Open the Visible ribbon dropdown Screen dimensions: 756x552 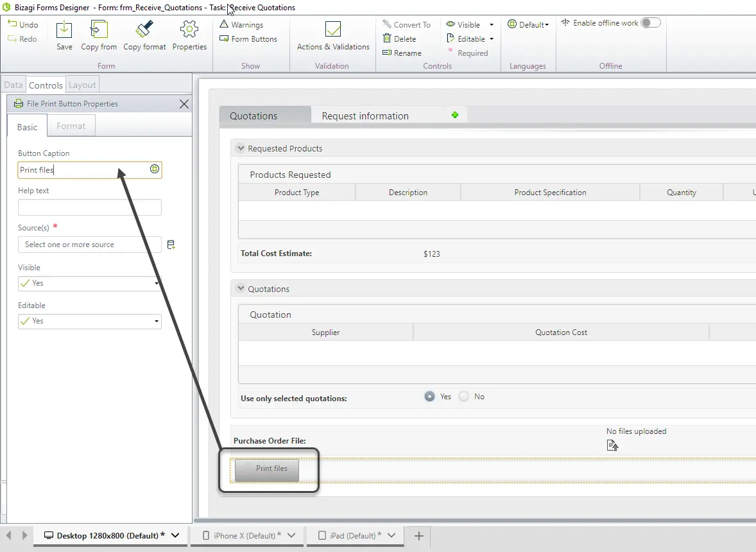492,24
